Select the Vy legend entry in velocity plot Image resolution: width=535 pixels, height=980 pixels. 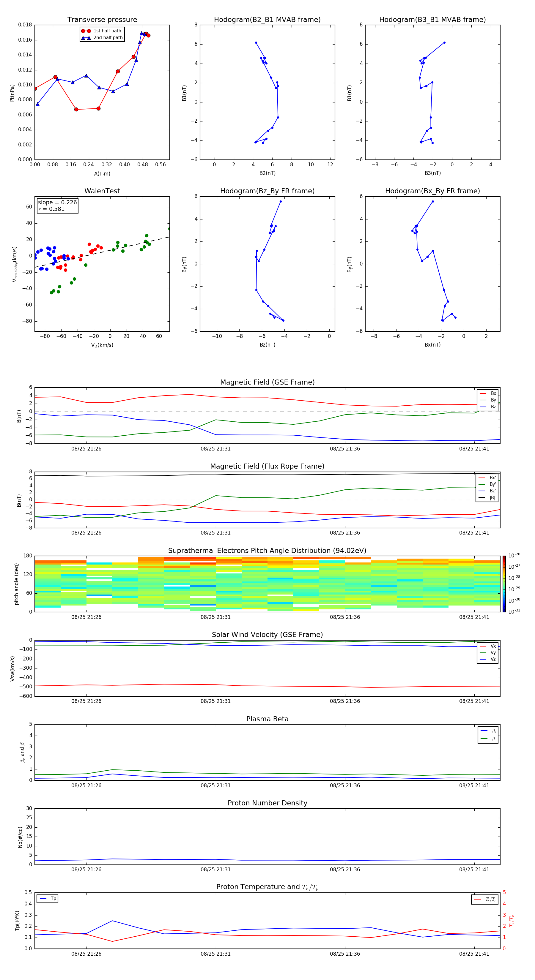point(488,653)
